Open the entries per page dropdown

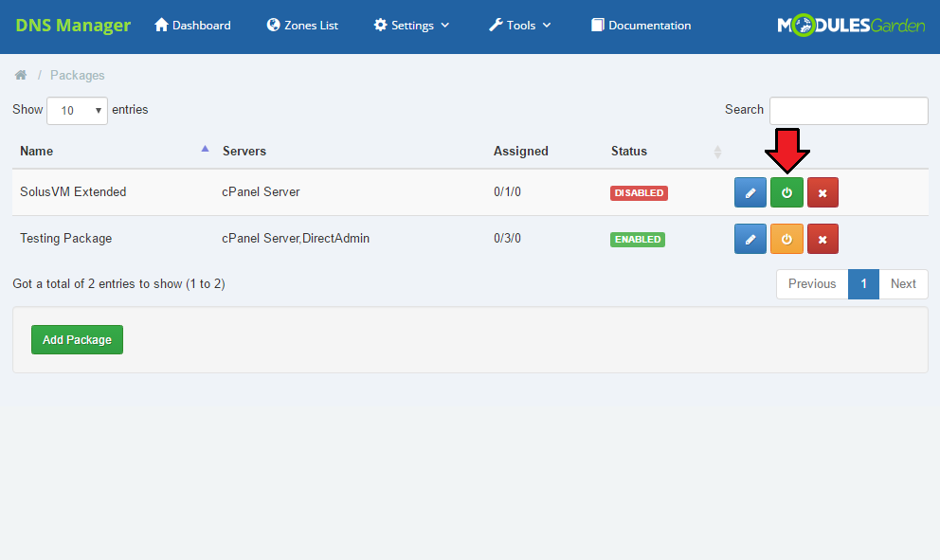(x=78, y=111)
